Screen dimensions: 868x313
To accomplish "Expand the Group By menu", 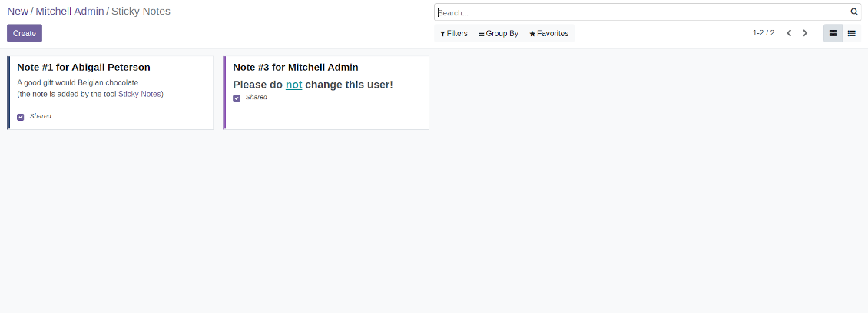I will coord(499,34).
